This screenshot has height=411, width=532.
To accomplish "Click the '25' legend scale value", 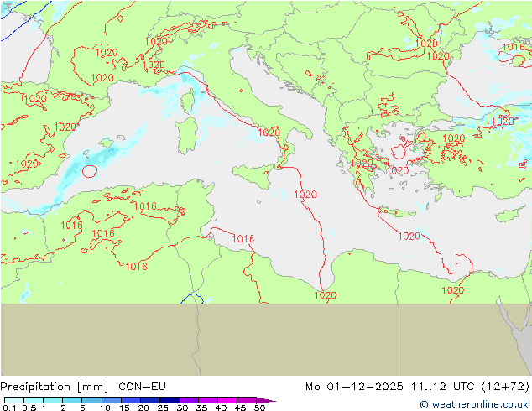I will 163,408.
